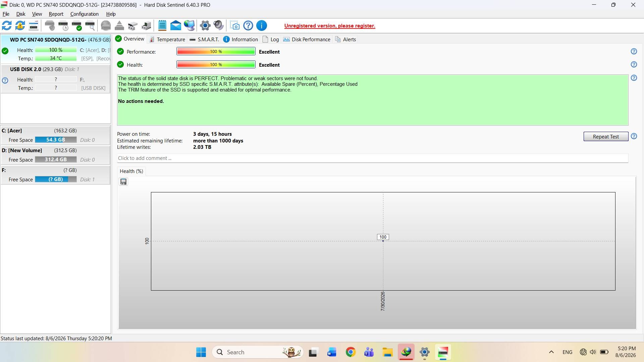Click the 54.3 GB free space bar

tap(56, 140)
